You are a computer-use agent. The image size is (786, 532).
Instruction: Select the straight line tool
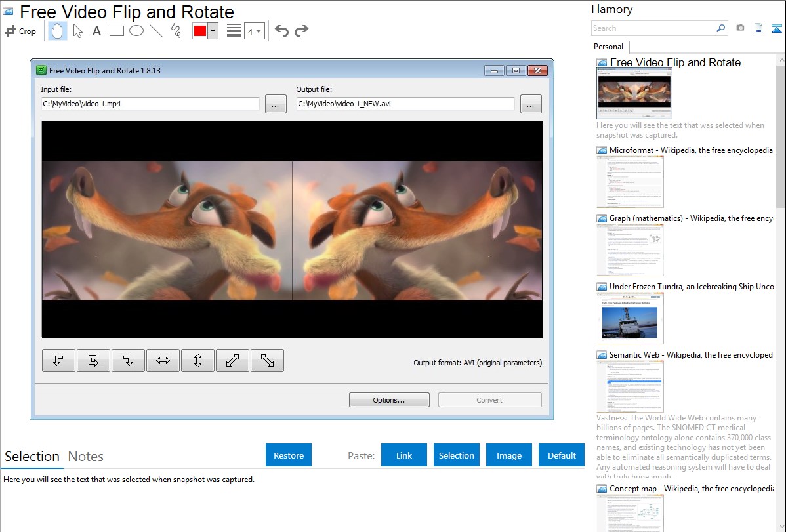(156, 31)
